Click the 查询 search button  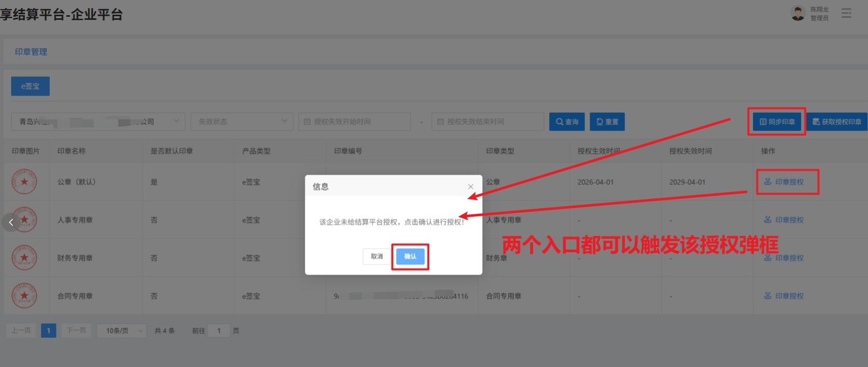tap(567, 122)
